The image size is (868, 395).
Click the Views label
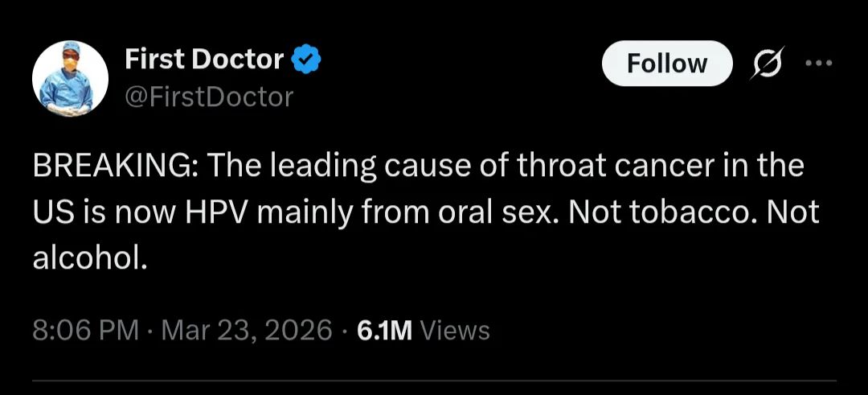tap(455, 330)
